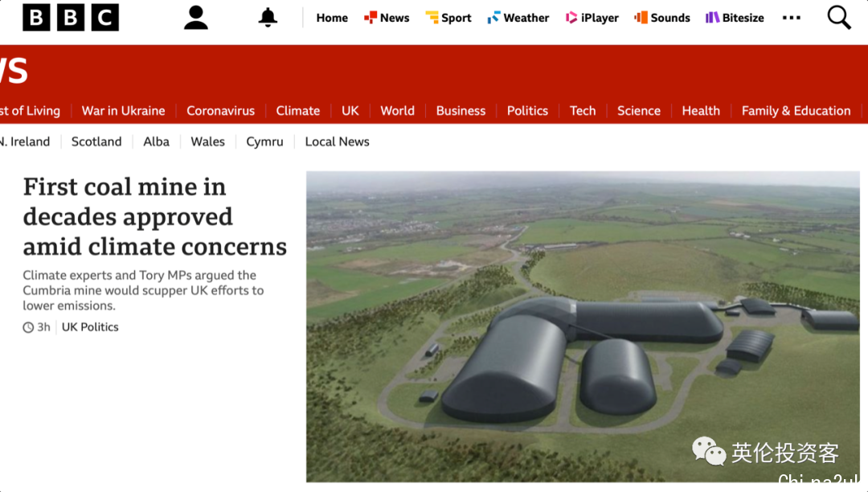Open the search magnifier icon
Viewport: 868px width, 492px height.
838,18
